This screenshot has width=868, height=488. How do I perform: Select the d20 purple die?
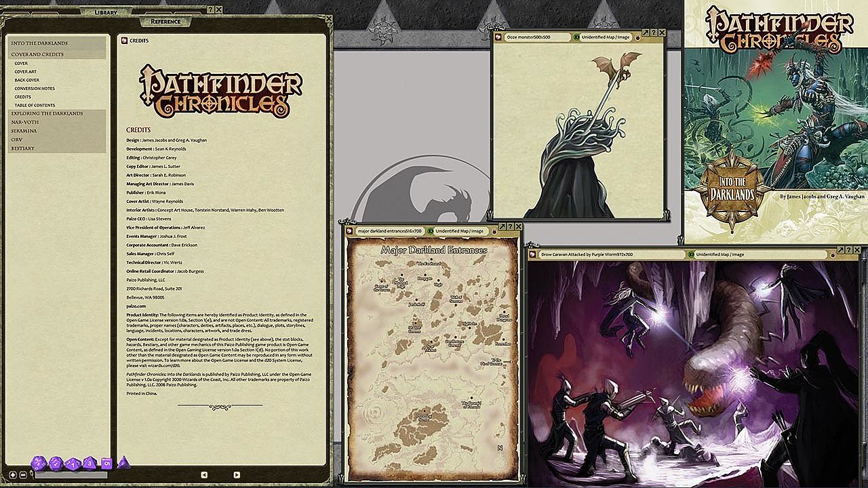[39, 462]
